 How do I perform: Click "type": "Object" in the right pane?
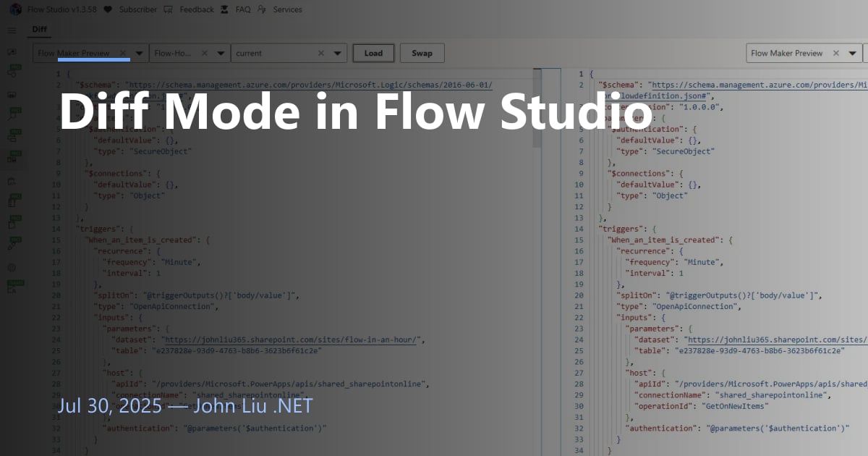click(x=652, y=195)
